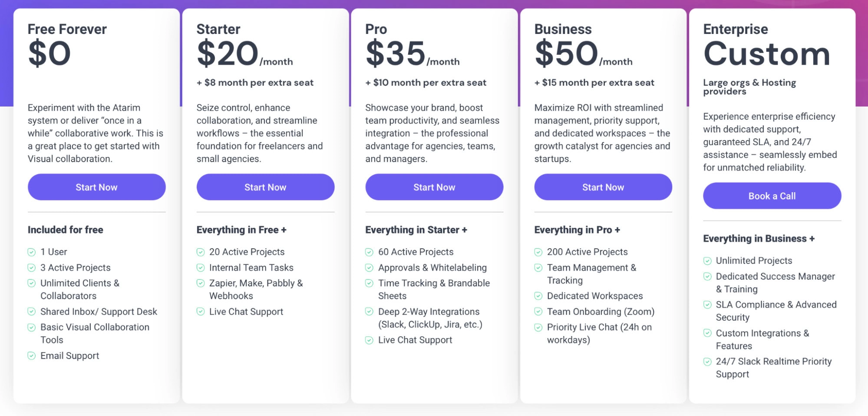
Task: Click checkmark icon next to Email Support
Action: pyautogui.click(x=32, y=356)
